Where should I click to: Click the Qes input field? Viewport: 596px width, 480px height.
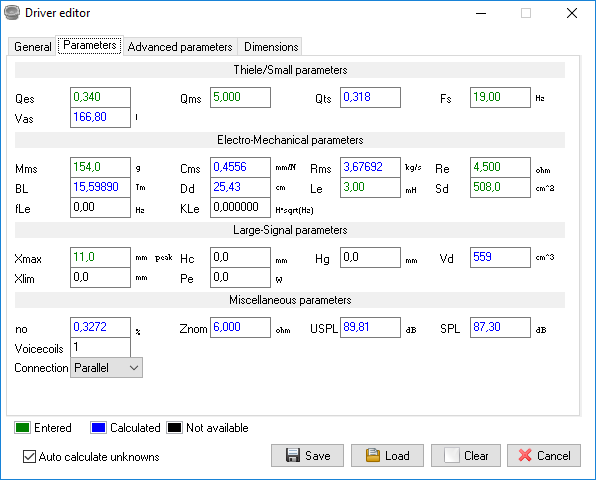coord(100,97)
